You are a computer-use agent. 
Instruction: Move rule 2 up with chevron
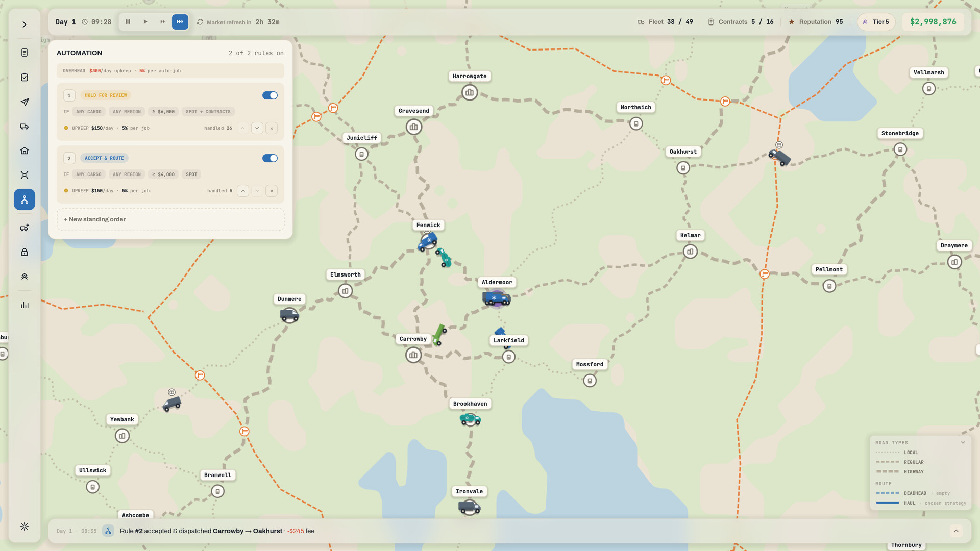coord(243,191)
